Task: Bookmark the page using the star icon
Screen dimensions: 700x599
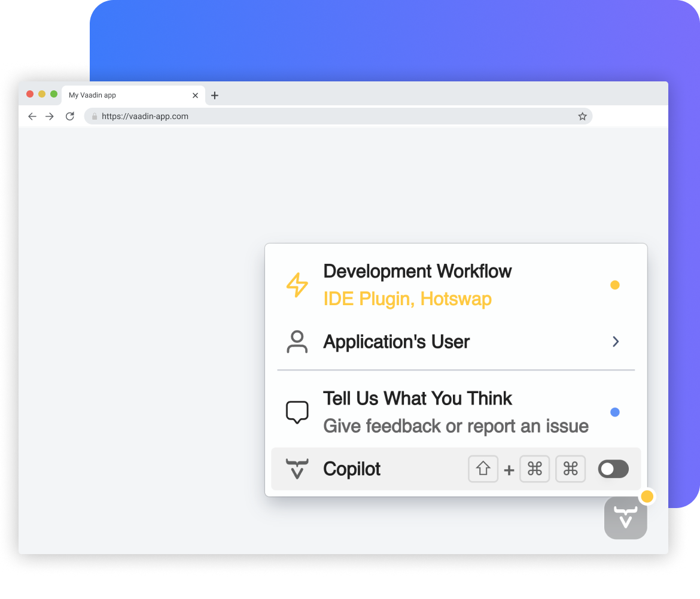Action: (582, 116)
